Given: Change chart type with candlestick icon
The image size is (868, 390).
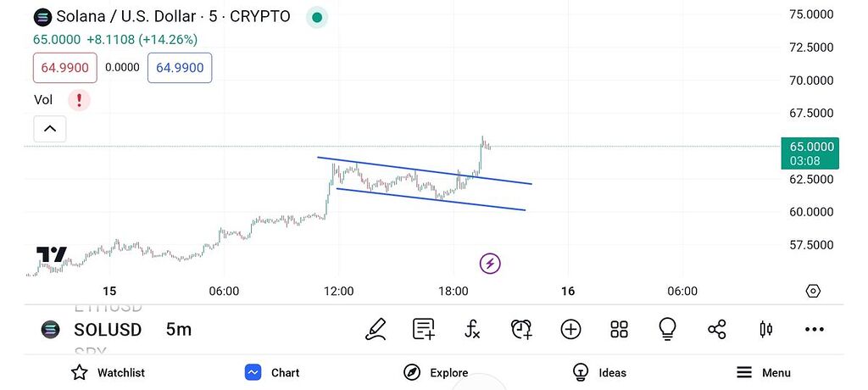Looking at the screenshot, I should (x=766, y=329).
